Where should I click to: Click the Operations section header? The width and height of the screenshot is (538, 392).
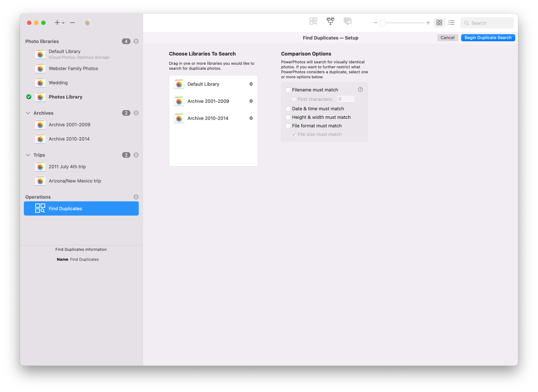tap(38, 197)
